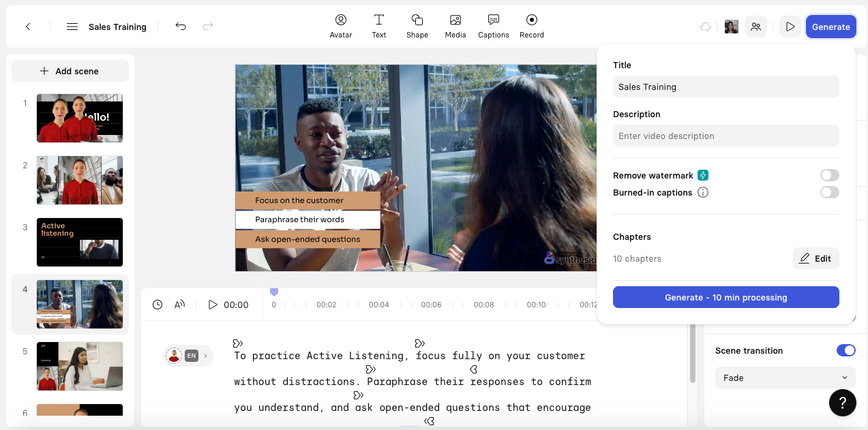Preview video with the play icon

(790, 27)
